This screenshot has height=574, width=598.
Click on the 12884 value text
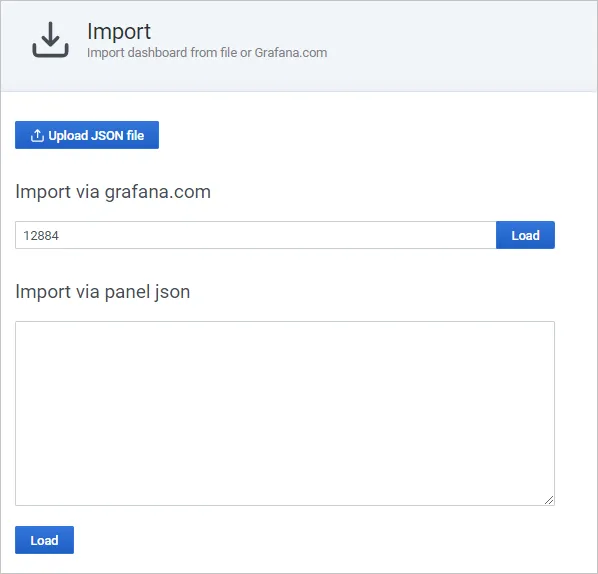[x=41, y=236]
